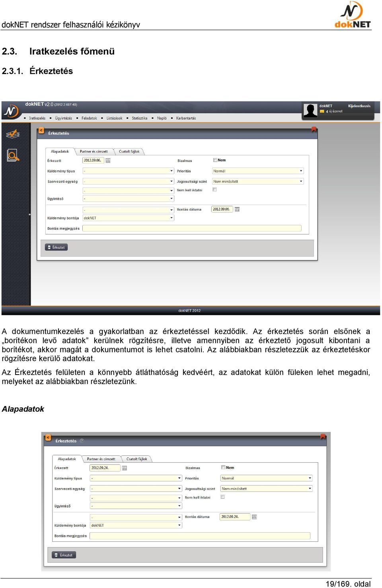Click red bookmark icon in the 2012.09.24. panel
Viewport: 382px width, 588px height.
(323, 436)
